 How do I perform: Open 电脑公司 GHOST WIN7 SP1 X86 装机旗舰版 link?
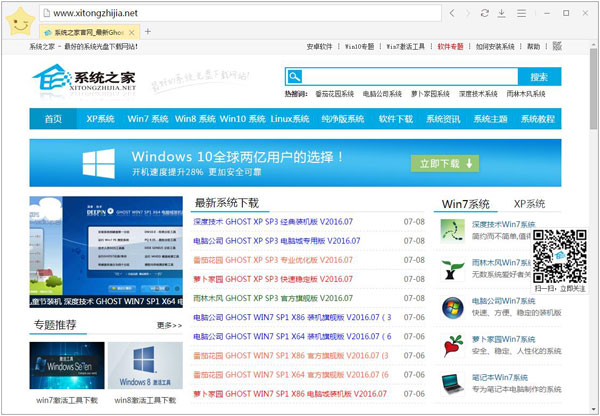coord(292,317)
